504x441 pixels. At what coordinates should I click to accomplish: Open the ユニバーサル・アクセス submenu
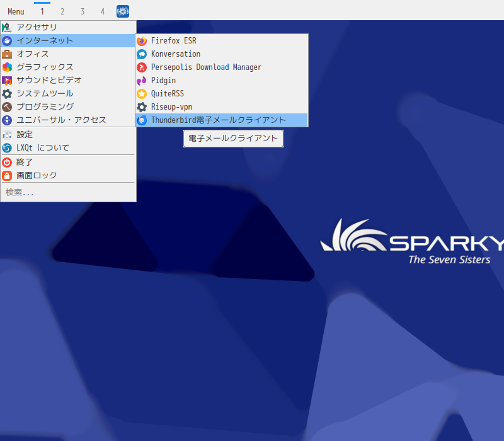click(x=68, y=120)
